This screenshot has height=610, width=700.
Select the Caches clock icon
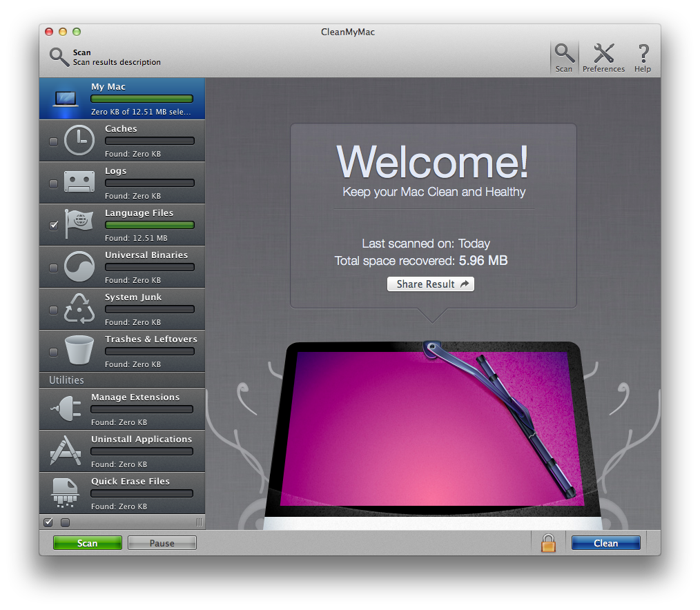79,141
